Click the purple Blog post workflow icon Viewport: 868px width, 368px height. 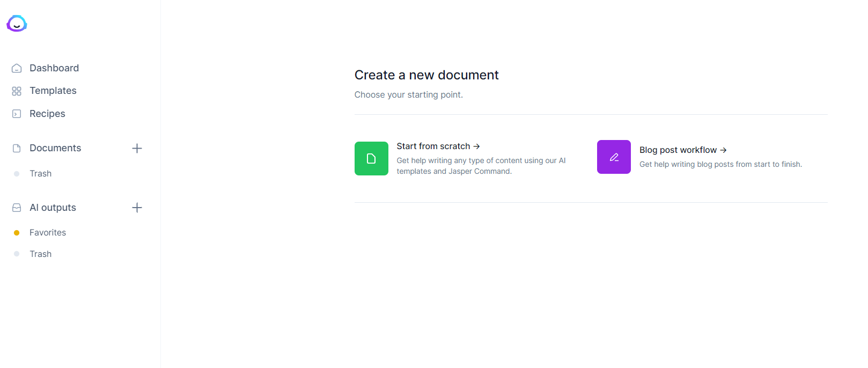pos(614,157)
